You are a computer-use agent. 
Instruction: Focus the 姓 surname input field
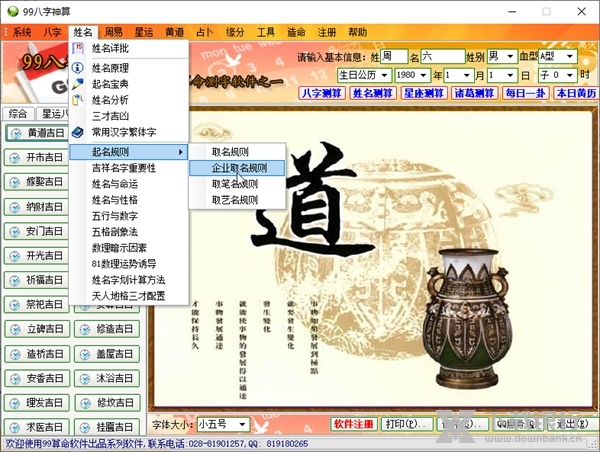click(394, 57)
